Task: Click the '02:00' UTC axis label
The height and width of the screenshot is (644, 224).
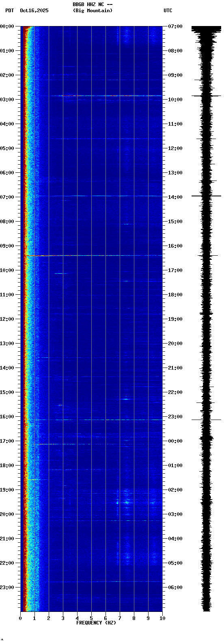Action: pos(175,490)
